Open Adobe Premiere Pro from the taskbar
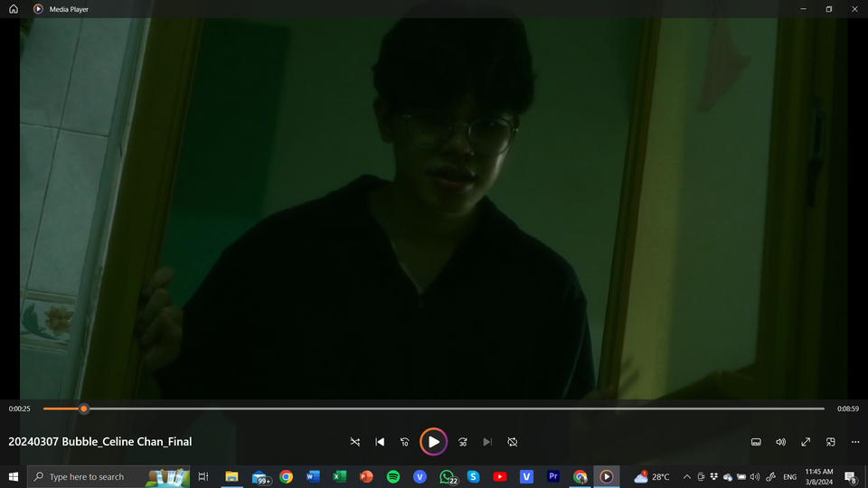The height and width of the screenshot is (488, 868). pyautogui.click(x=553, y=476)
